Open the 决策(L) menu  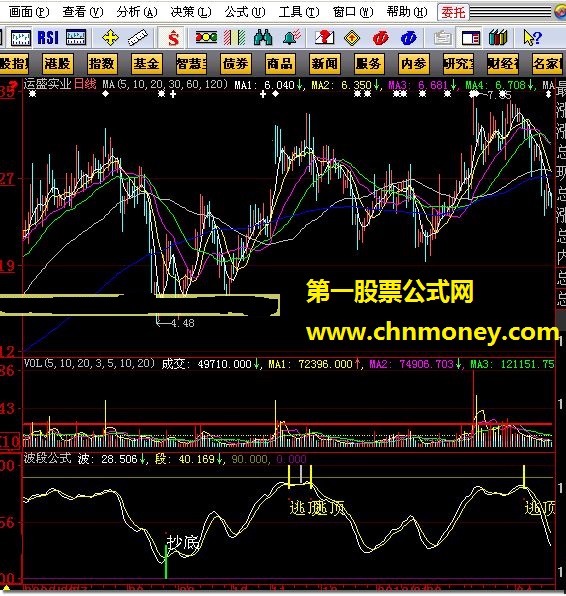pyautogui.click(x=190, y=12)
